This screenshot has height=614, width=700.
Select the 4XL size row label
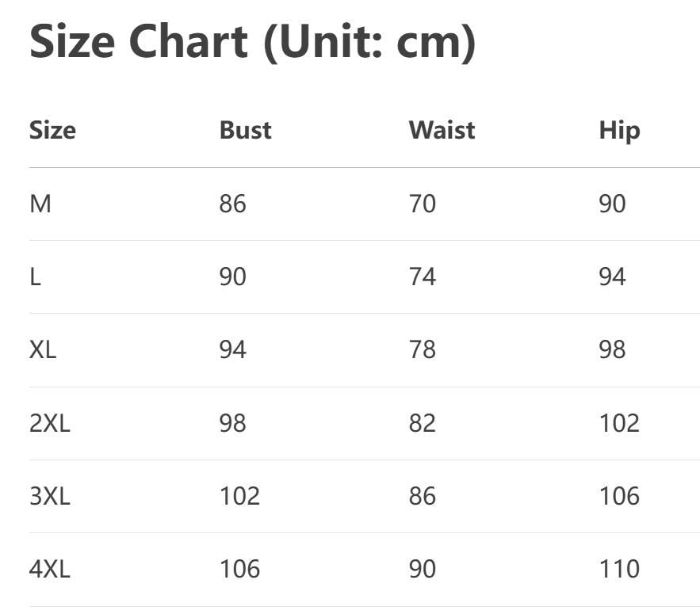tap(49, 569)
